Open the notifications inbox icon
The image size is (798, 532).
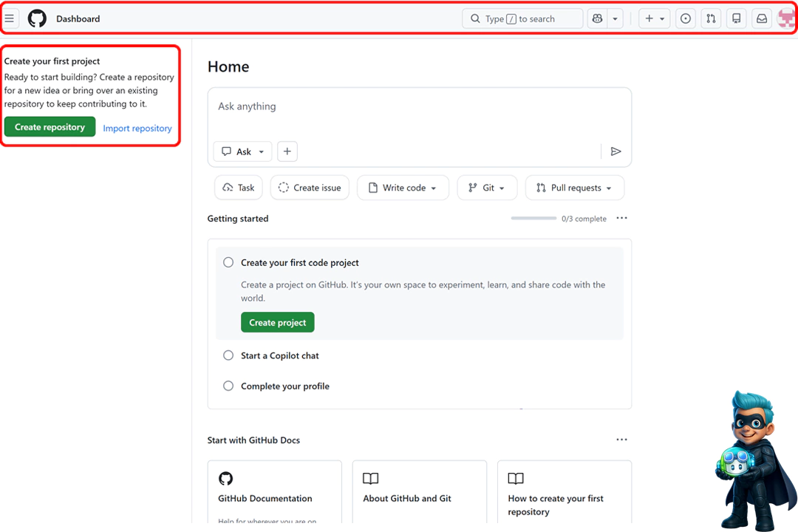click(762, 18)
